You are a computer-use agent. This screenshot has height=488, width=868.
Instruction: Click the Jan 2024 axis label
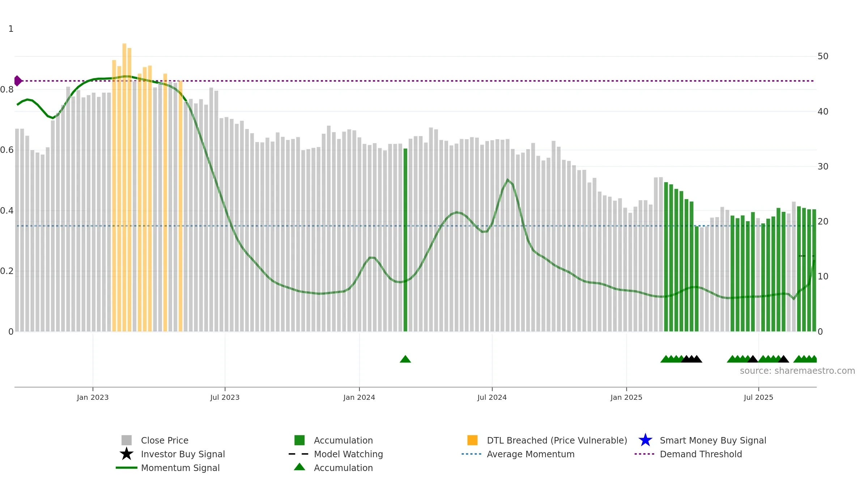tap(359, 398)
